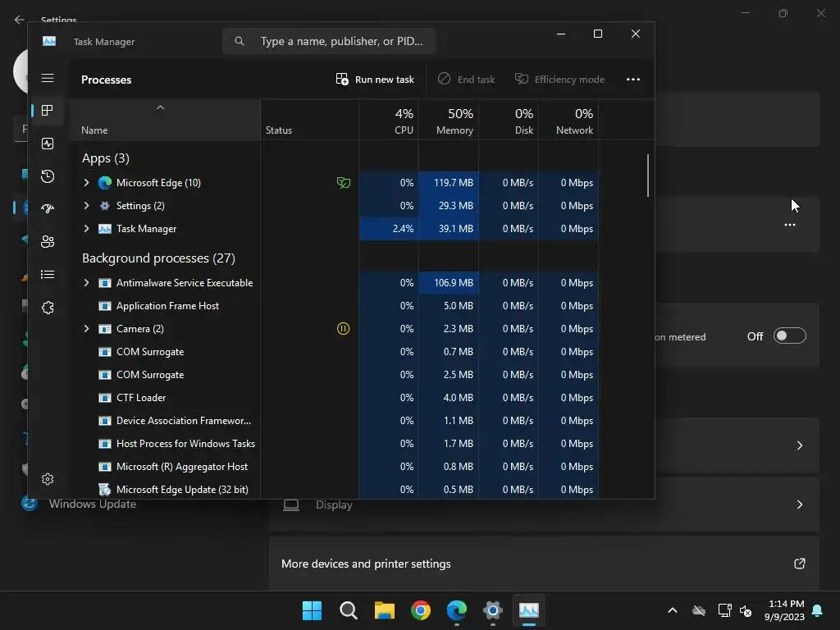Switch to Settings app in the taskbar
The image size is (840, 630).
point(492,610)
